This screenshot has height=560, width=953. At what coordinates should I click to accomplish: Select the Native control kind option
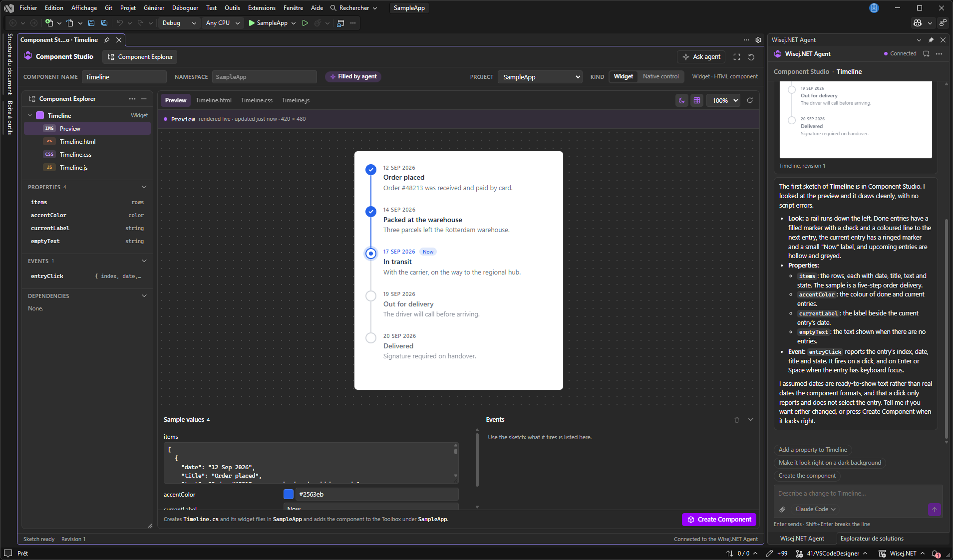(661, 76)
